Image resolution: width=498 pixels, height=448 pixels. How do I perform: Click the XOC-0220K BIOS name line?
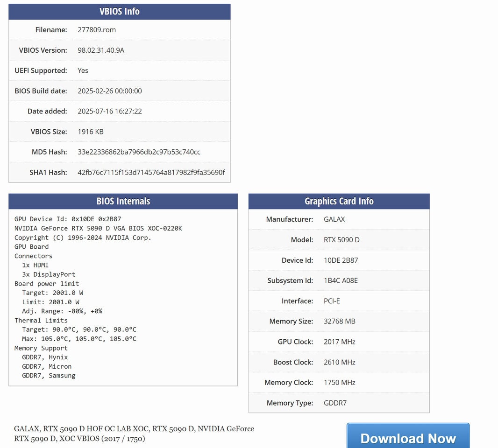[x=98, y=228]
